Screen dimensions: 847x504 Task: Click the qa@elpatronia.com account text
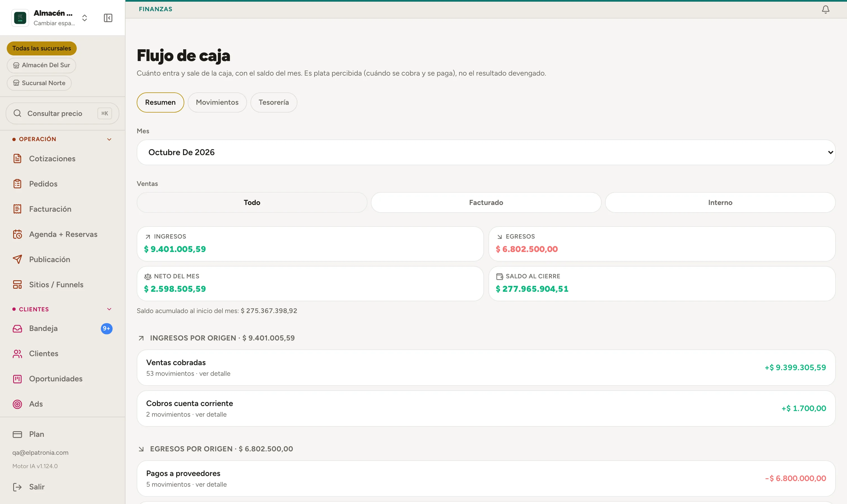coord(40,452)
